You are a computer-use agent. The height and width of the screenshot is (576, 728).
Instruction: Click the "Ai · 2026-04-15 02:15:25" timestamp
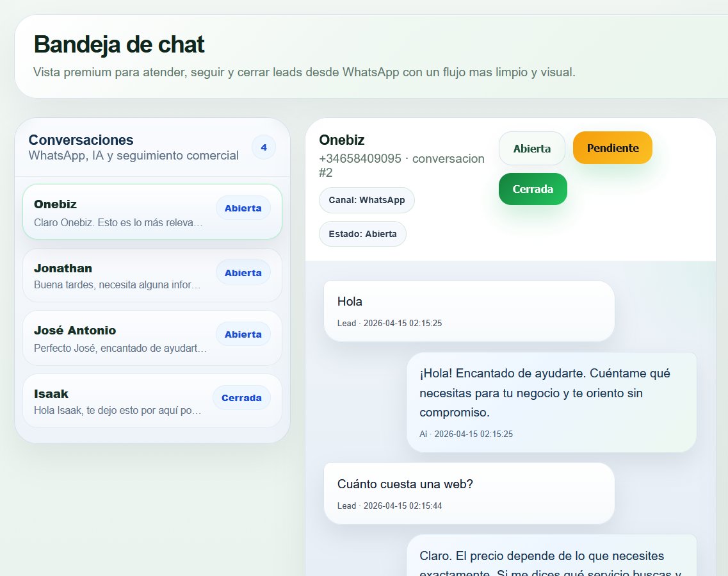pyautogui.click(x=466, y=434)
